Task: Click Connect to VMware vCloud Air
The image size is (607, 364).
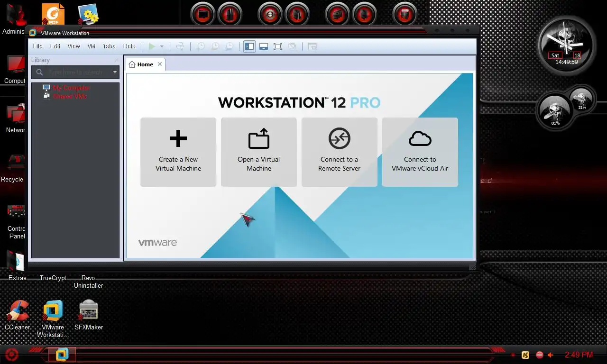Action: [420, 152]
